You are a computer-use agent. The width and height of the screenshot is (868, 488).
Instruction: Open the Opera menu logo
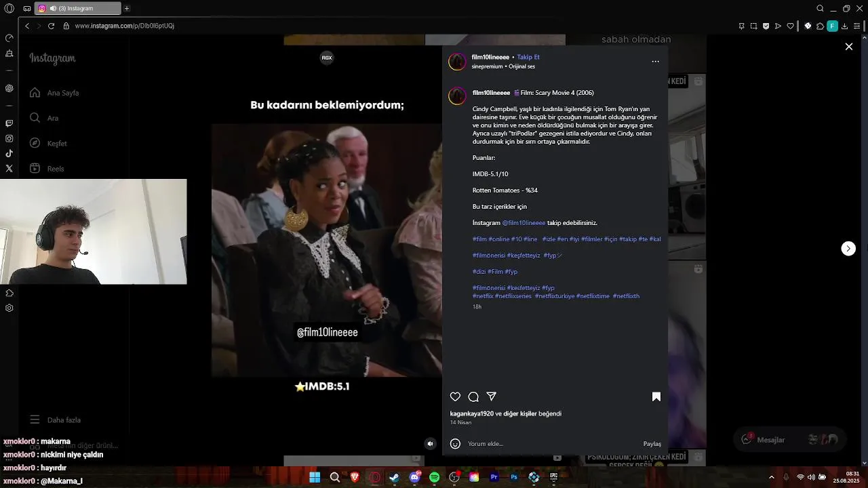point(9,8)
